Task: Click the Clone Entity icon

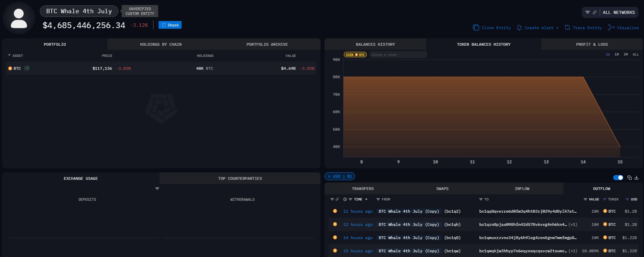Action: click(x=476, y=28)
